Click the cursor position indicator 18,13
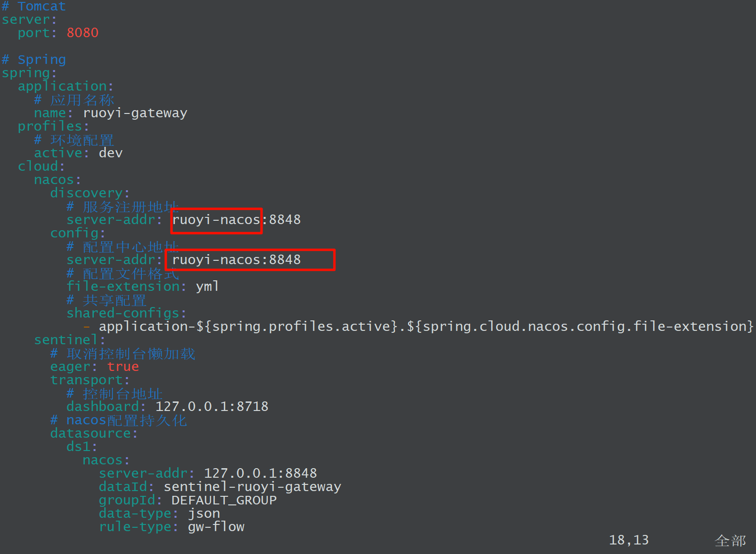Image resolution: width=756 pixels, height=554 pixels. tap(628, 540)
